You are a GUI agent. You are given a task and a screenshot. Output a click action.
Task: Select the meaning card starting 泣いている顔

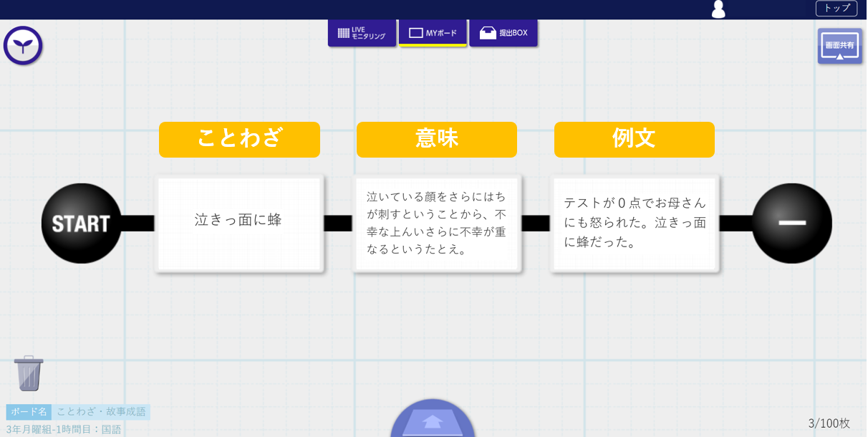[437, 224]
